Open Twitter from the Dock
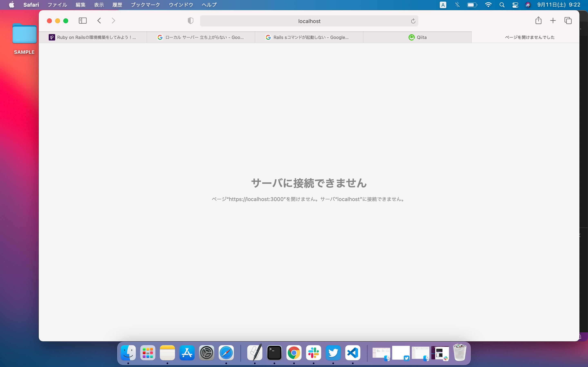This screenshot has height=367, width=588. pos(333,353)
